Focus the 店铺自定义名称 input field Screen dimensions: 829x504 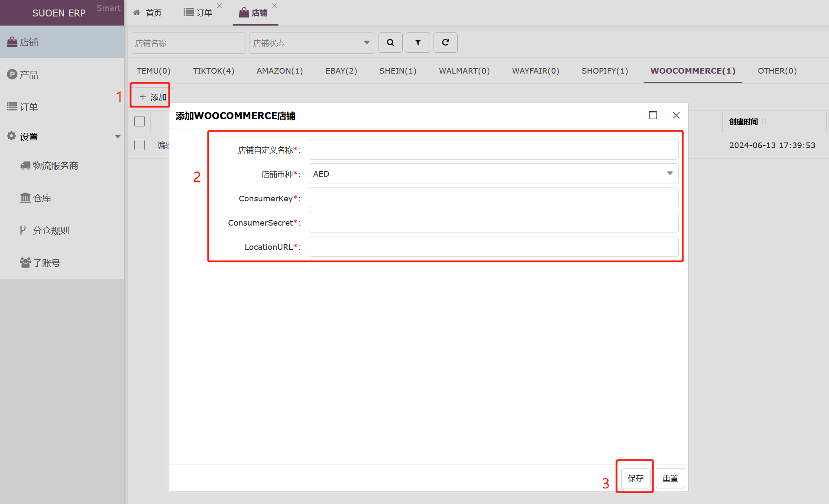(x=493, y=149)
